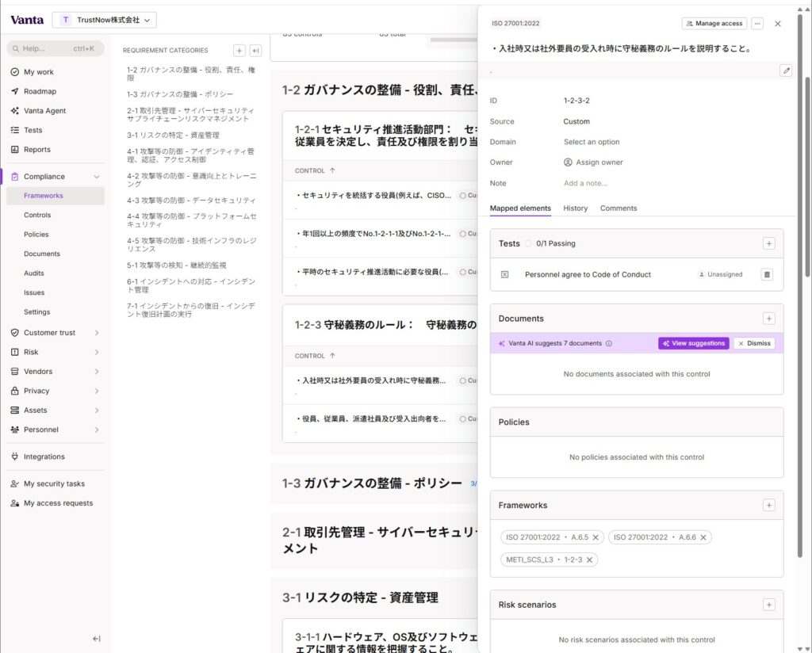This screenshot has height=653, width=812.
Task: Click Manage access button
Action: click(714, 24)
